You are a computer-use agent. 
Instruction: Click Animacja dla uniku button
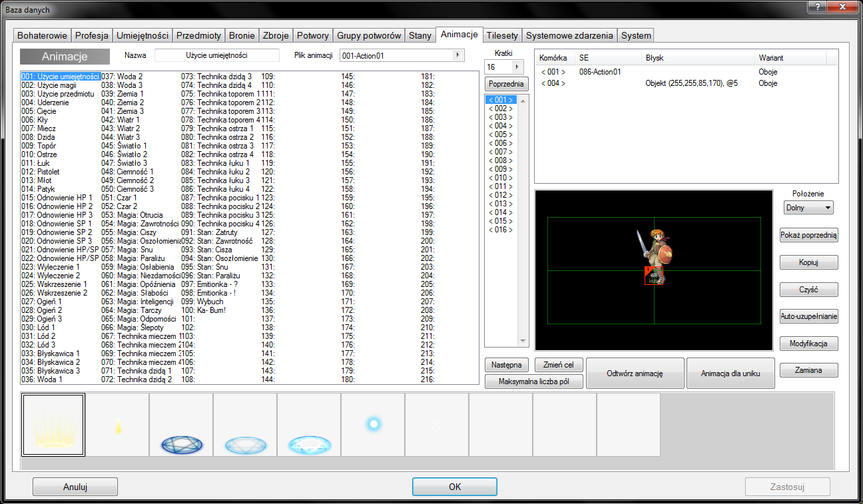tap(732, 374)
